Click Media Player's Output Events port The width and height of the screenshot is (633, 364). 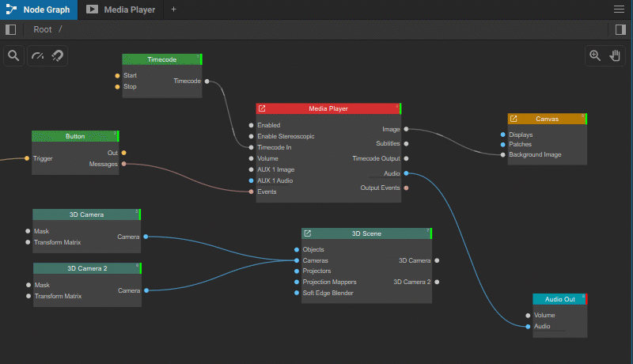(406, 188)
